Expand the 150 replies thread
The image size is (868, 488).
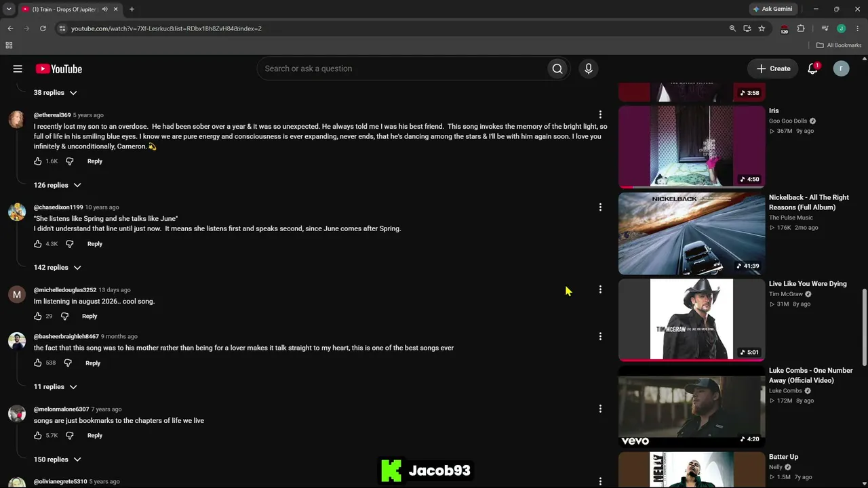[57, 459]
